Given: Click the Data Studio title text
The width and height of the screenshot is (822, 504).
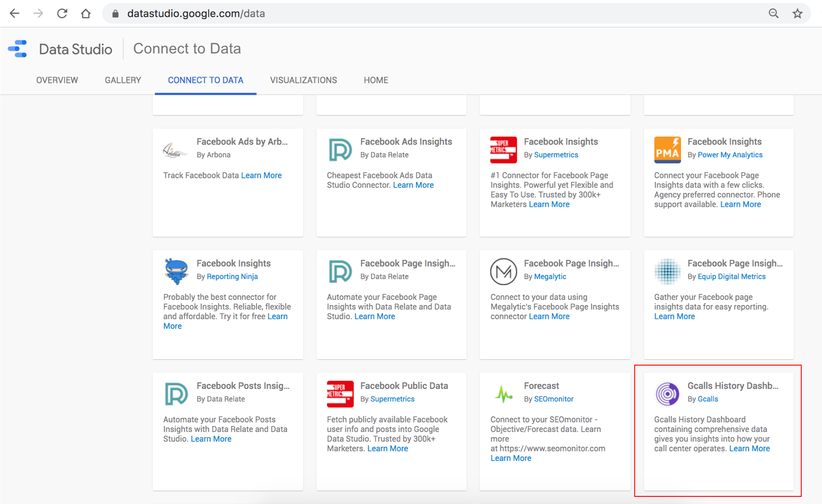Looking at the screenshot, I should 75,49.
